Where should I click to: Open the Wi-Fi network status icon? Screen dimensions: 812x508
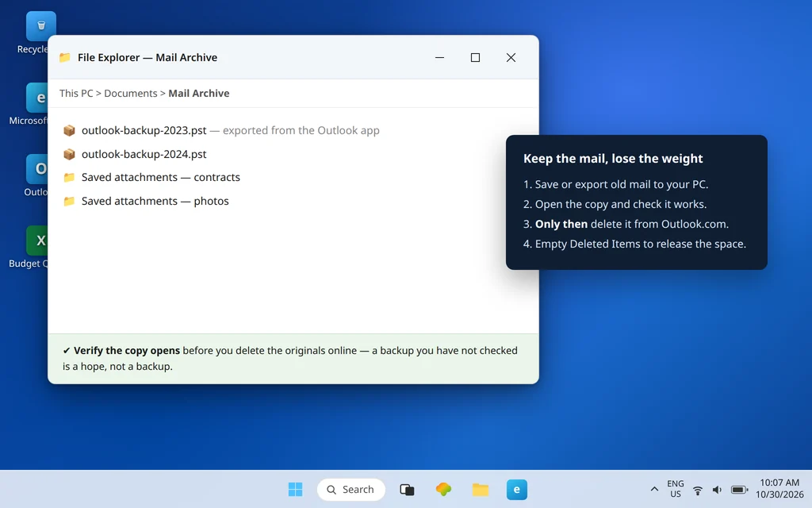tap(698, 490)
